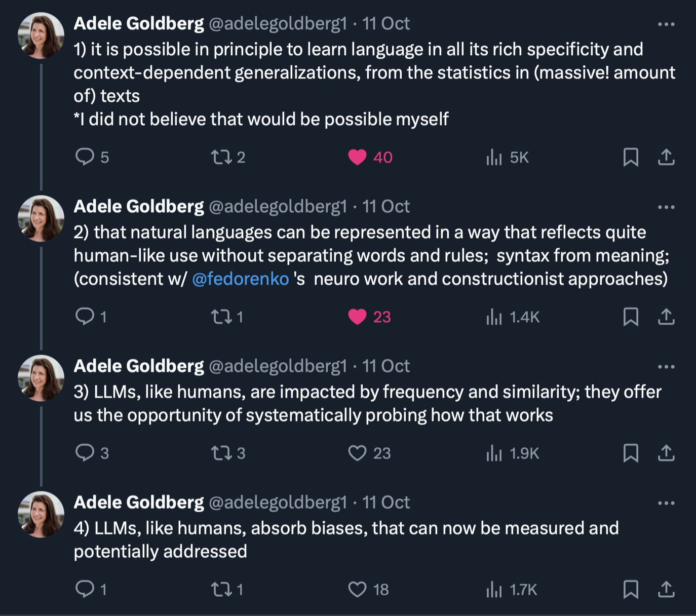Open more options on the third tweet
This screenshot has width=696, height=616.
pos(666,367)
